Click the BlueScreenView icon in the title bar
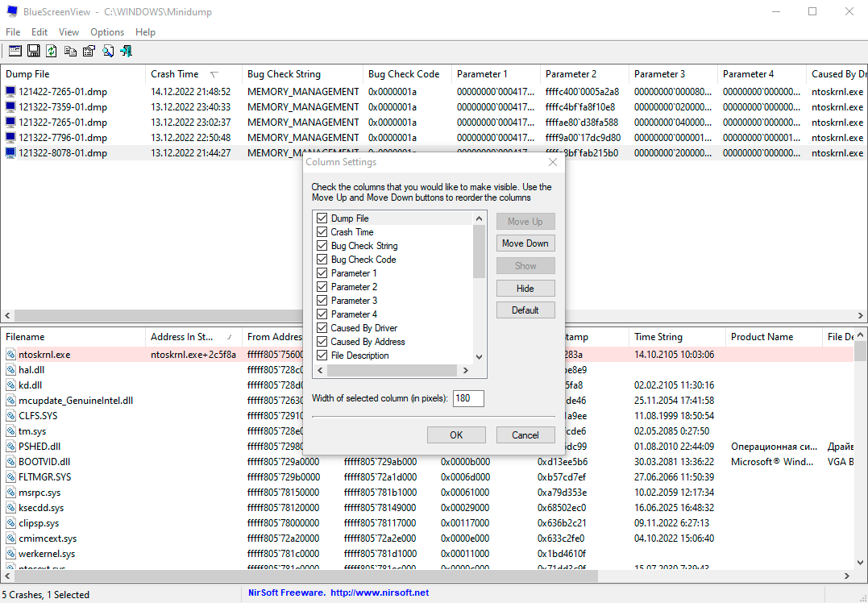The height and width of the screenshot is (603, 868). click(11, 11)
